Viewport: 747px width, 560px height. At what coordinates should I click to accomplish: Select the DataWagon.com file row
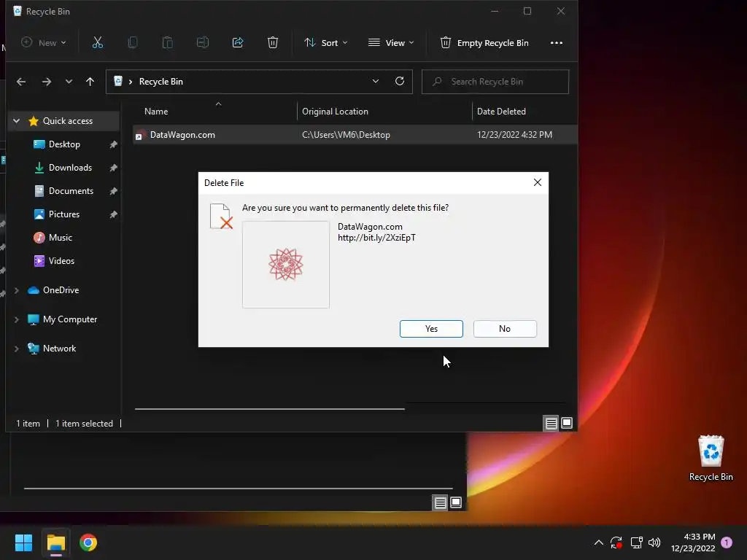click(355, 135)
